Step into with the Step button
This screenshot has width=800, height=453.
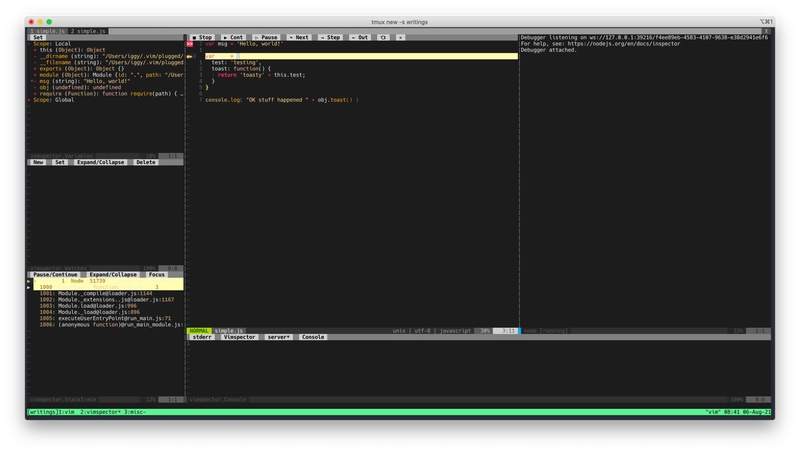point(331,37)
